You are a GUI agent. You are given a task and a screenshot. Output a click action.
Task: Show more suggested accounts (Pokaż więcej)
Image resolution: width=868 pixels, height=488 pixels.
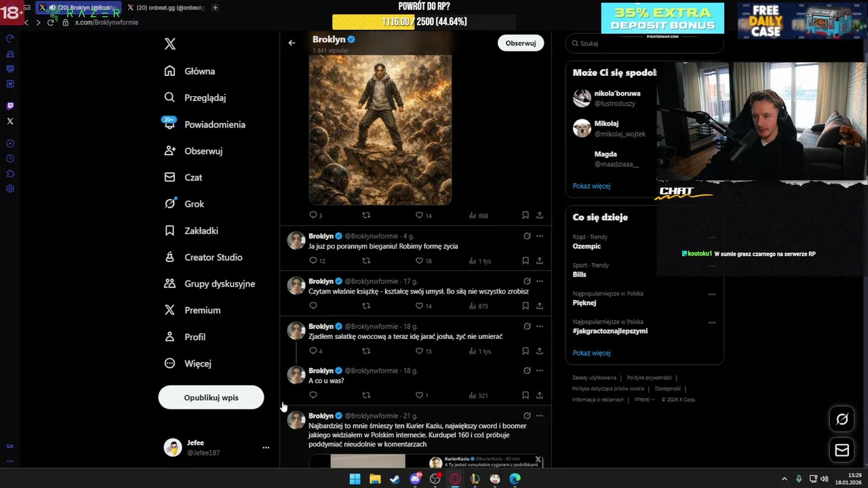(591, 186)
